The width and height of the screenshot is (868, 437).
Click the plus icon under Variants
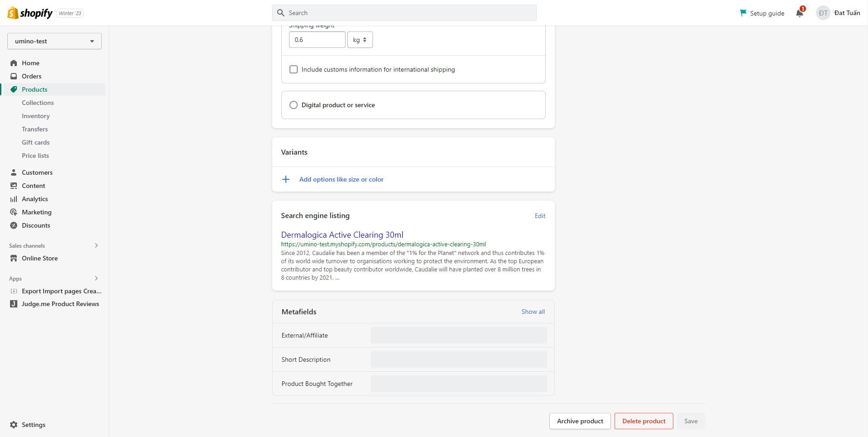(x=286, y=179)
